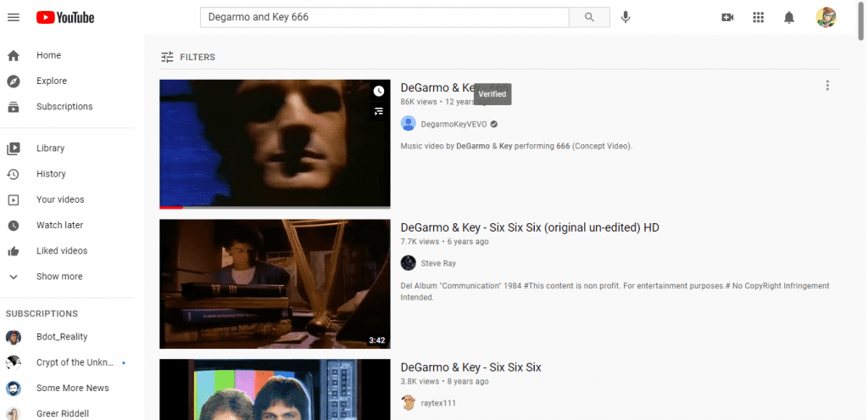Click the raytex111 channel avatar

409,403
